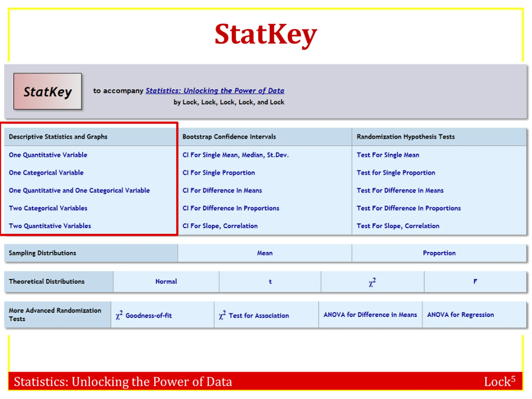
Task: Open CI For Difference In Means
Action: (222, 191)
